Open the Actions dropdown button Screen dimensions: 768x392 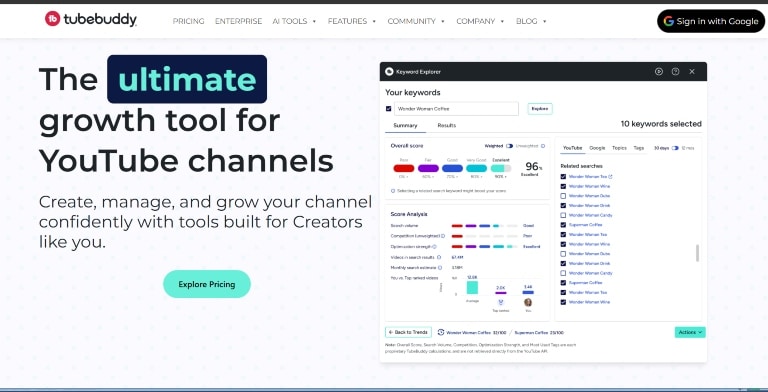[x=690, y=332]
